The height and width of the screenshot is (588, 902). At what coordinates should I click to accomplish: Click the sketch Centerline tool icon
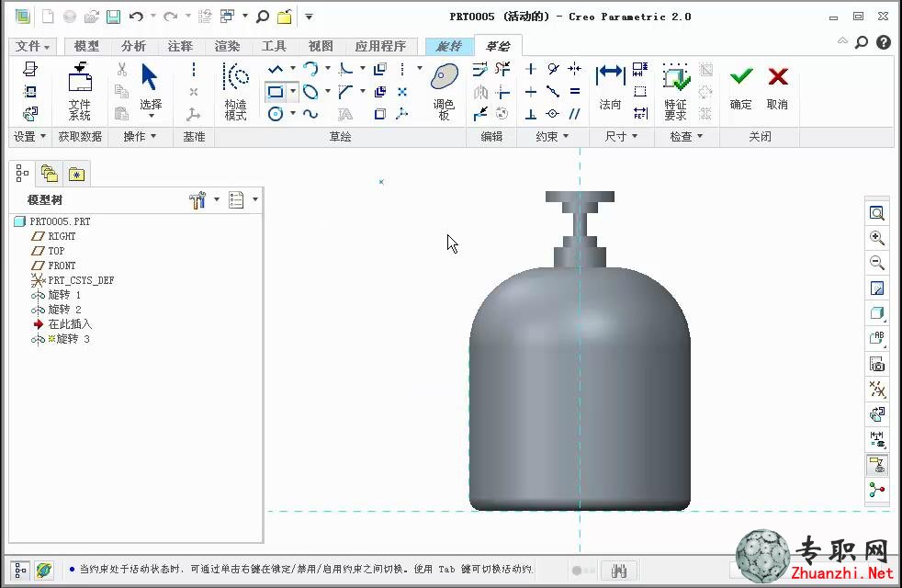click(402, 69)
